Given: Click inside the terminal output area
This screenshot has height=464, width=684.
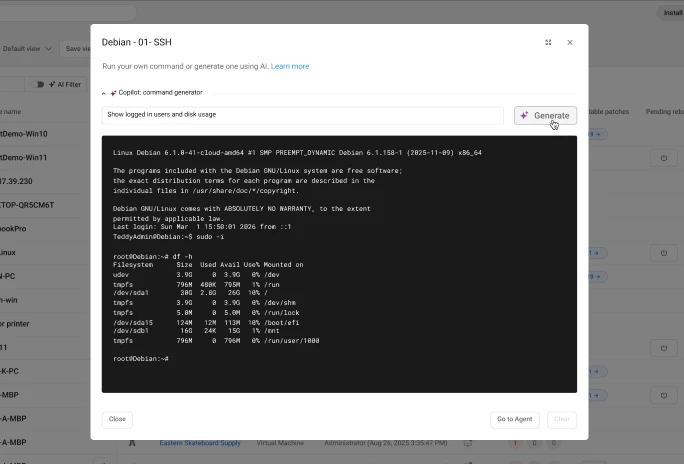Looking at the screenshot, I should coord(339,264).
